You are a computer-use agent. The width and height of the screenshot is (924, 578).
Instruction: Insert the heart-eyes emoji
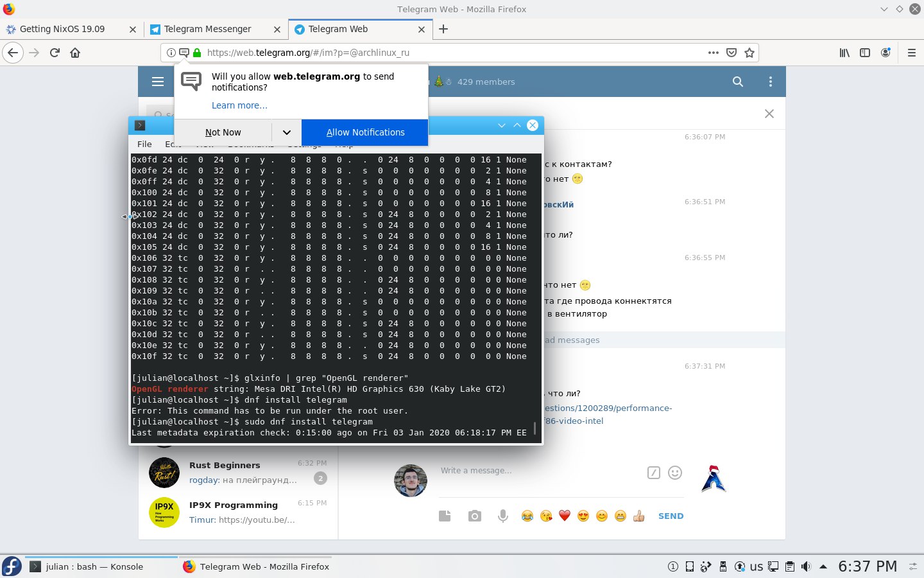coord(583,516)
